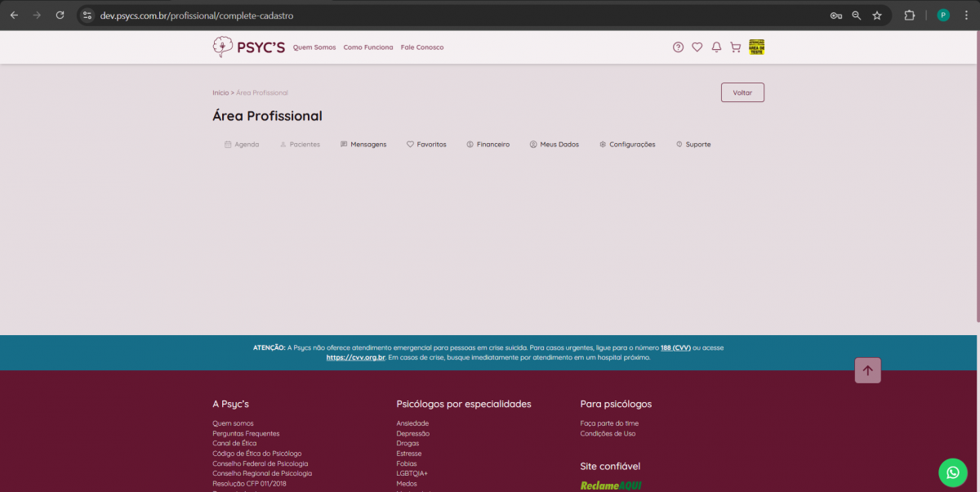The image size is (980, 492).
Task: Open the Ansiedade specialty link
Action: click(x=412, y=423)
